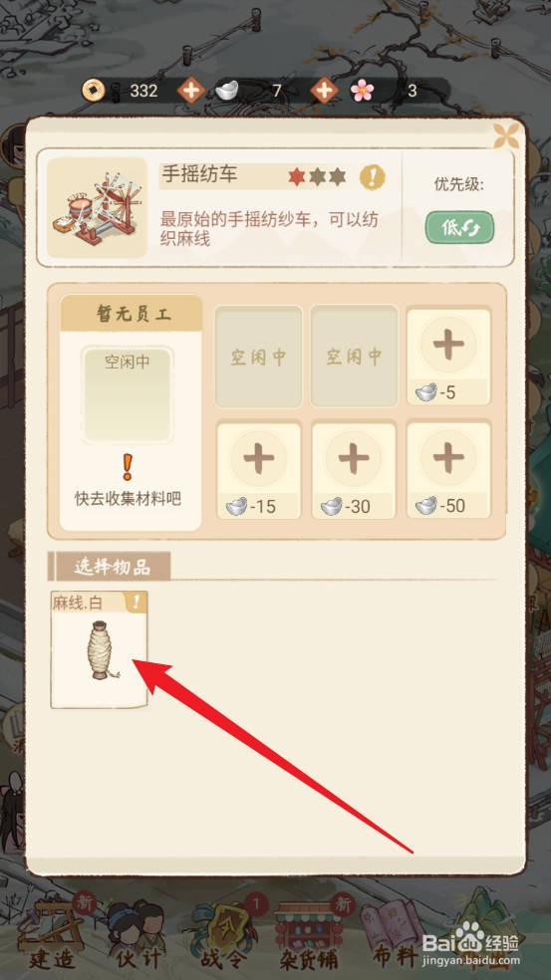Tap the second idle 空闲中 production slot
This screenshot has width=551, height=980.
(354, 357)
